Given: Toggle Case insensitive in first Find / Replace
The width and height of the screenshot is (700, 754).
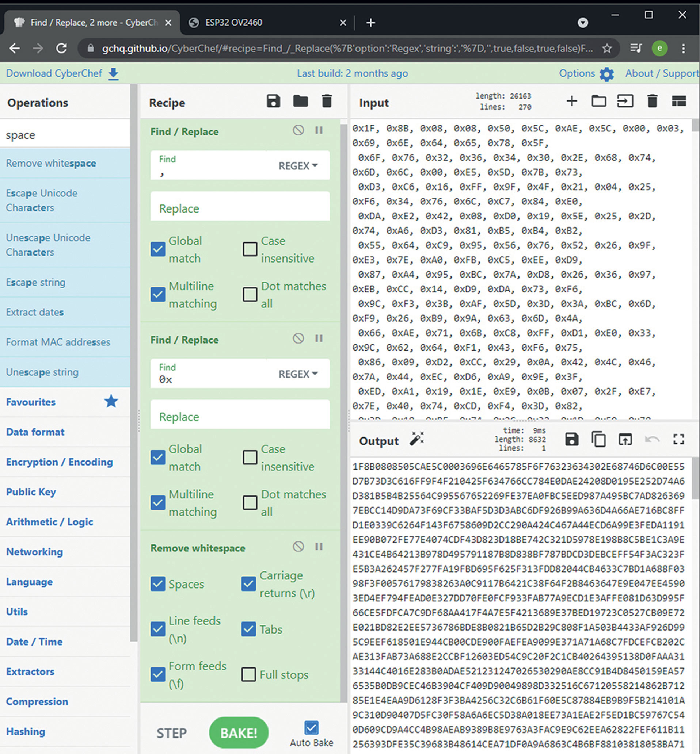Looking at the screenshot, I should pyautogui.click(x=250, y=249).
